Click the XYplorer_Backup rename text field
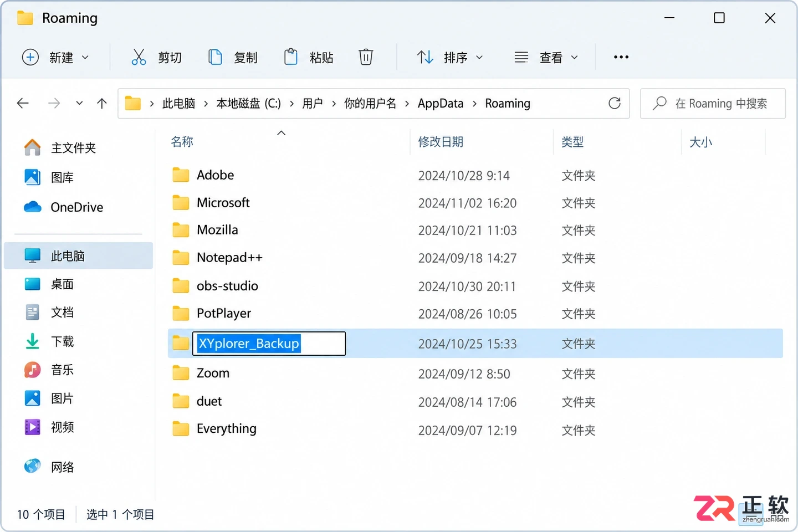The width and height of the screenshot is (798, 532). 269,344
